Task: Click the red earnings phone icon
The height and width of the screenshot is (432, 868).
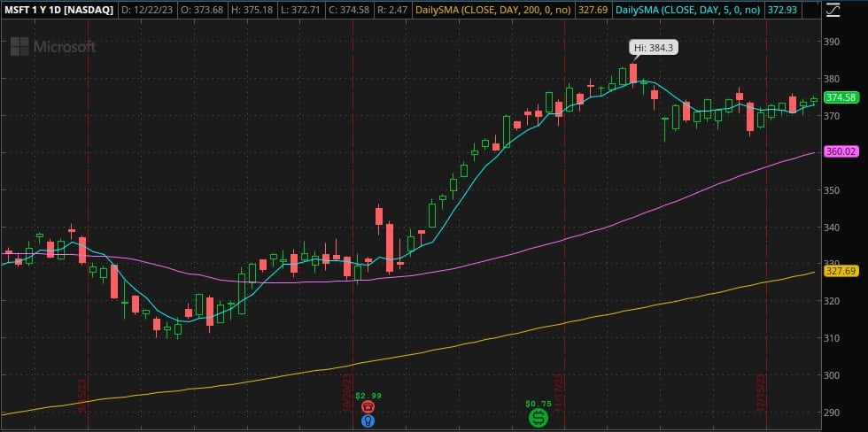Action: tap(368, 407)
